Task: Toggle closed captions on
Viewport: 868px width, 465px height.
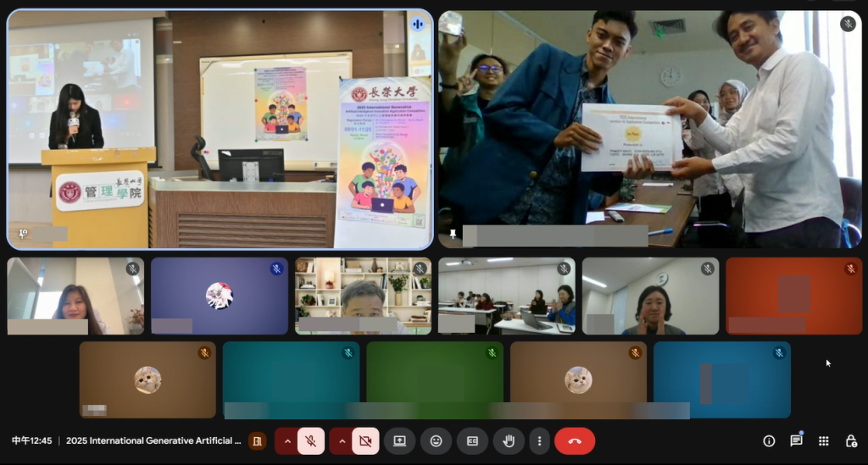Action: [x=472, y=441]
